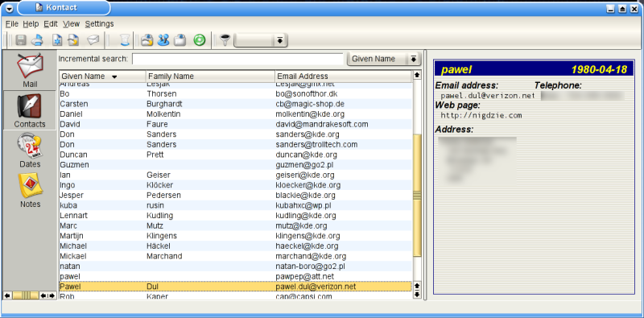Image resolution: width=644 pixels, height=318 pixels.
Task: Click the green circular refresh icon
Action: [x=199, y=40]
